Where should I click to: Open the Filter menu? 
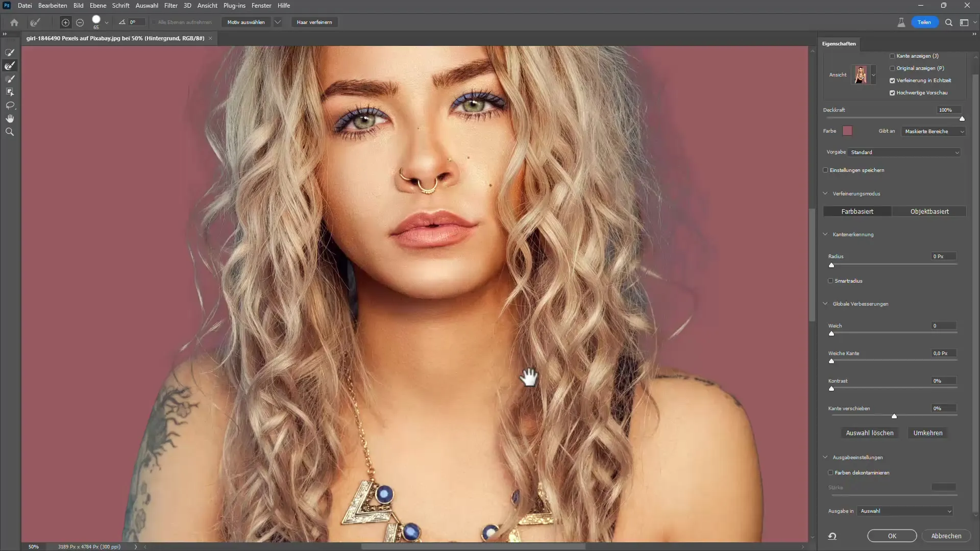[x=171, y=6]
